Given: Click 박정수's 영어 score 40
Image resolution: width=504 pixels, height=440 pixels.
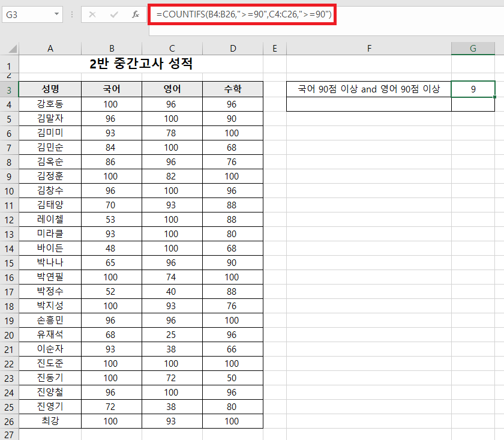Looking at the screenshot, I should point(172,291).
